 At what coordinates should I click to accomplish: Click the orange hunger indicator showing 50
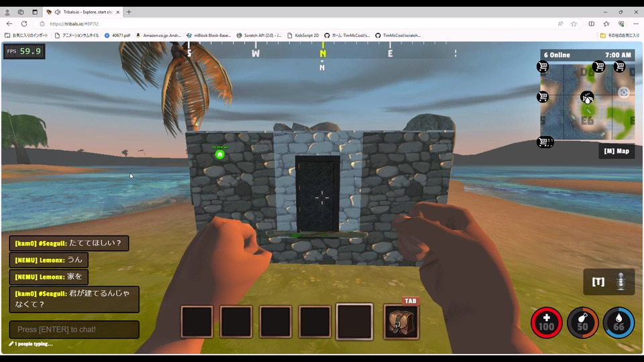point(582,322)
